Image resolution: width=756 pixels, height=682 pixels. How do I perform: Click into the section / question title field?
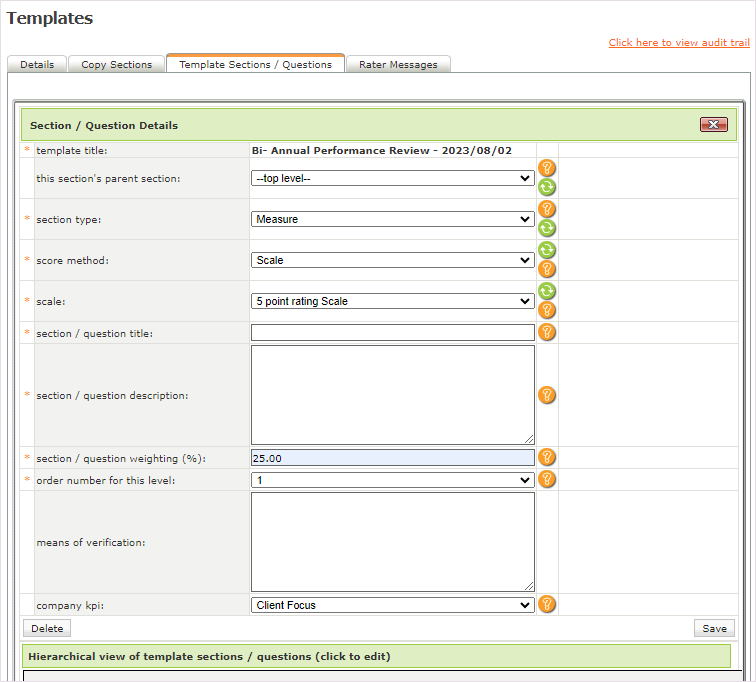[x=392, y=333]
